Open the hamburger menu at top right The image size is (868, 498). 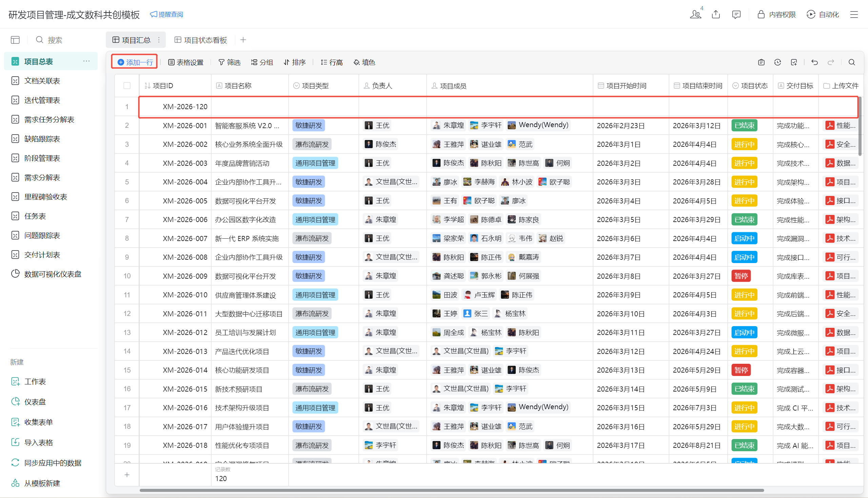click(854, 14)
